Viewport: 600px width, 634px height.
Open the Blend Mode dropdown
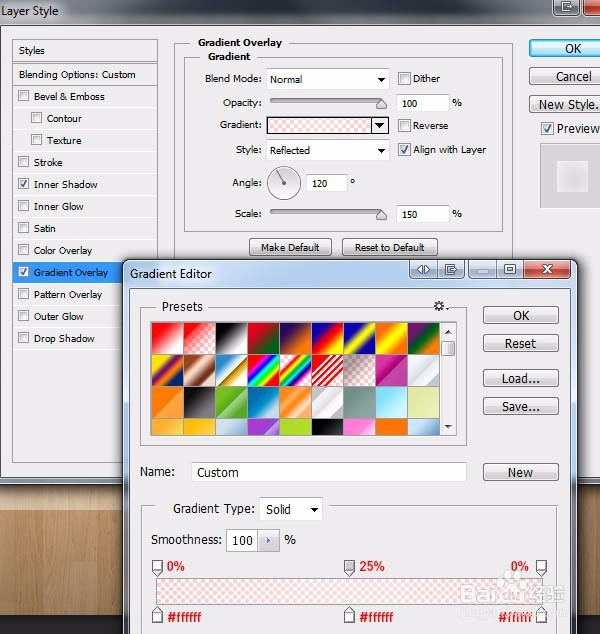pyautogui.click(x=328, y=79)
